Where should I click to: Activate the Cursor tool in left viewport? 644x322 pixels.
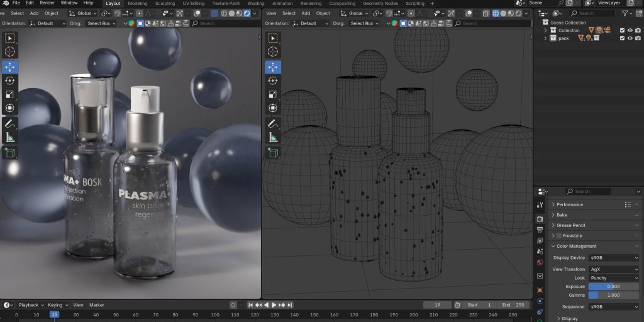point(10,52)
